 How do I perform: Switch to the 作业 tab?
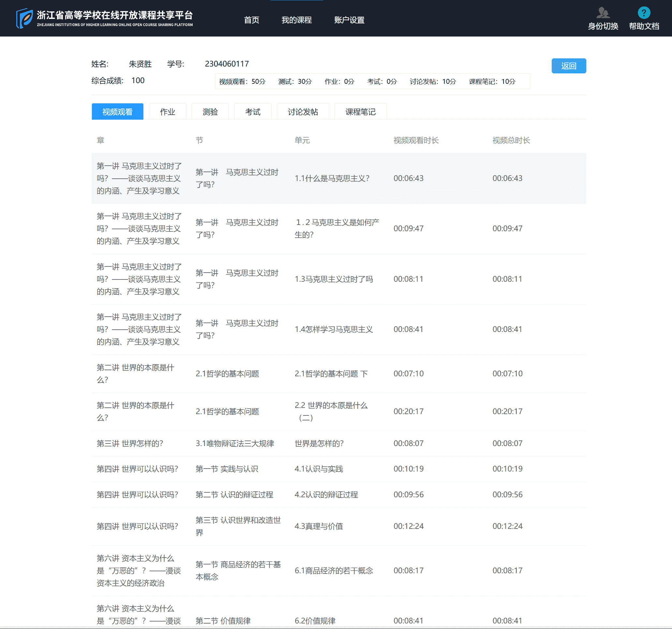(167, 112)
